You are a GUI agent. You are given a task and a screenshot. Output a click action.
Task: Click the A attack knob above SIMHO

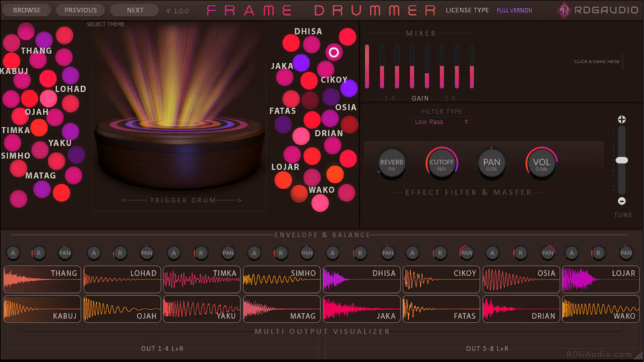pyautogui.click(x=254, y=253)
